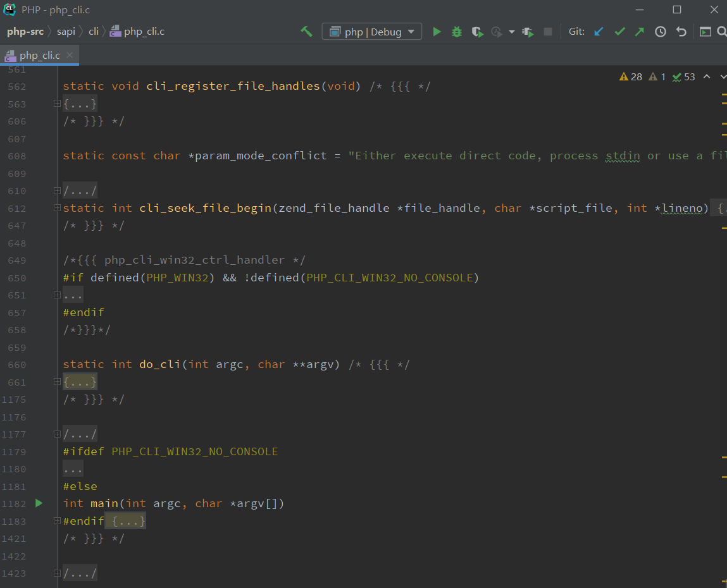Image resolution: width=727 pixels, height=588 pixels.
Task: Click #else directive on line 1181
Action: (x=80, y=486)
